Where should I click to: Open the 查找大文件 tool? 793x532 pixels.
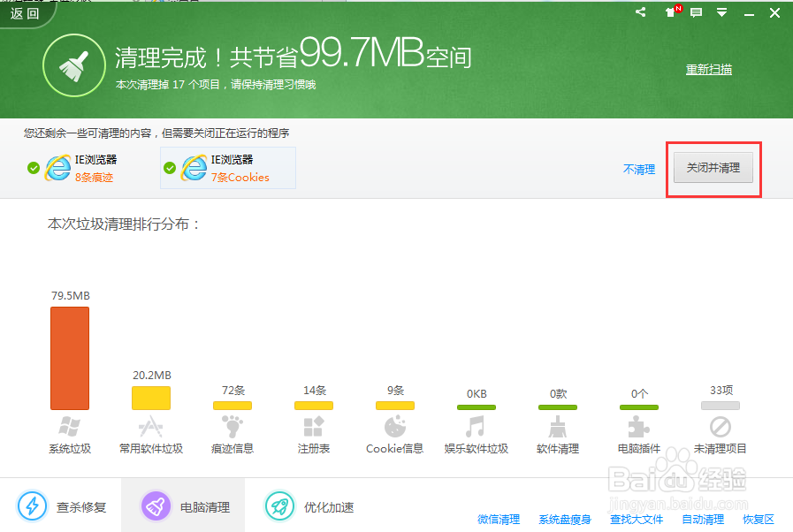point(636,520)
